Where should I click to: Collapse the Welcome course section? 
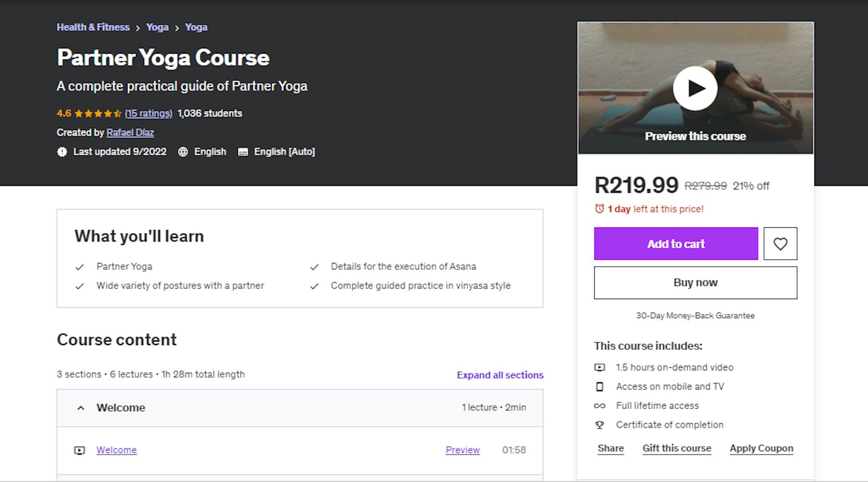pyautogui.click(x=81, y=408)
